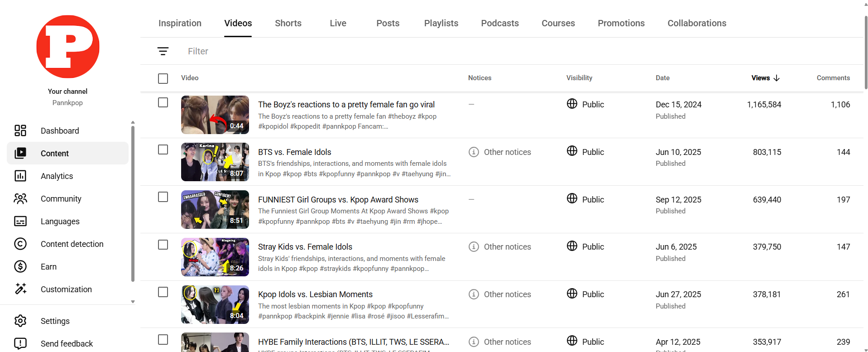Select the Videos tab
The width and height of the screenshot is (868, 352).
pos(238,23)
